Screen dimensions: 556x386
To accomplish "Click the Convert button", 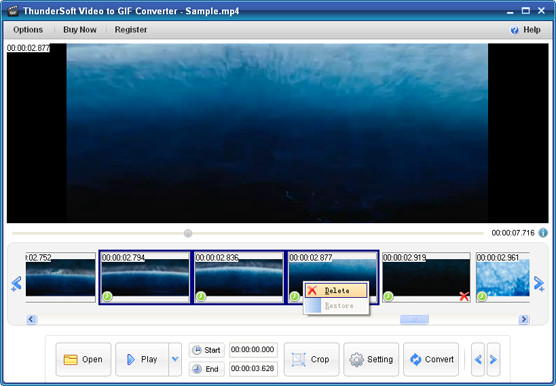I will [431, 359].
